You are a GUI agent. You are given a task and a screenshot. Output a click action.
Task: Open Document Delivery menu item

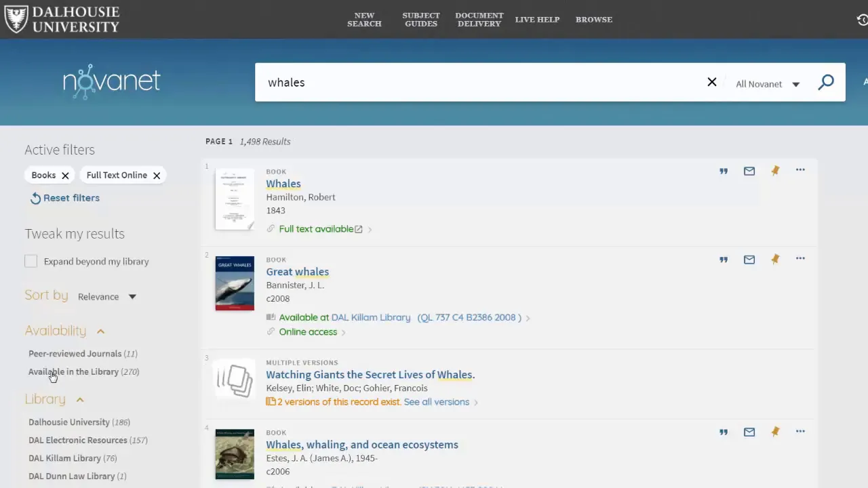pyautogui.click(x=479, y=20)
